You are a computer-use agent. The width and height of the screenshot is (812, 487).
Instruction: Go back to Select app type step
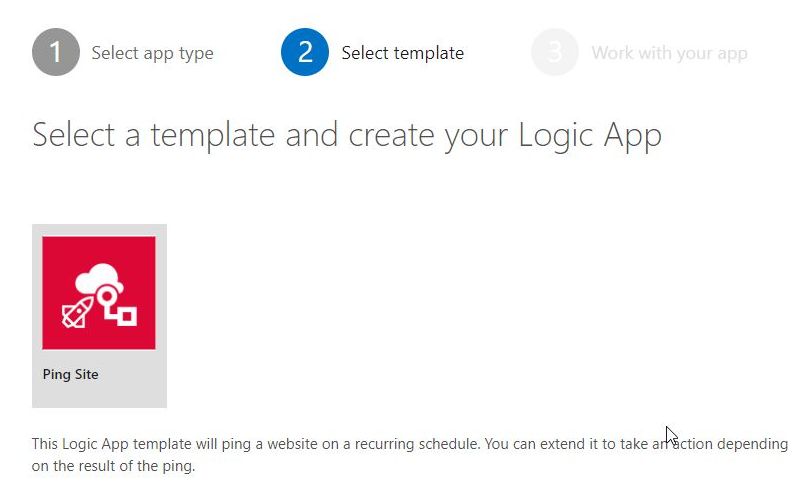152,53
